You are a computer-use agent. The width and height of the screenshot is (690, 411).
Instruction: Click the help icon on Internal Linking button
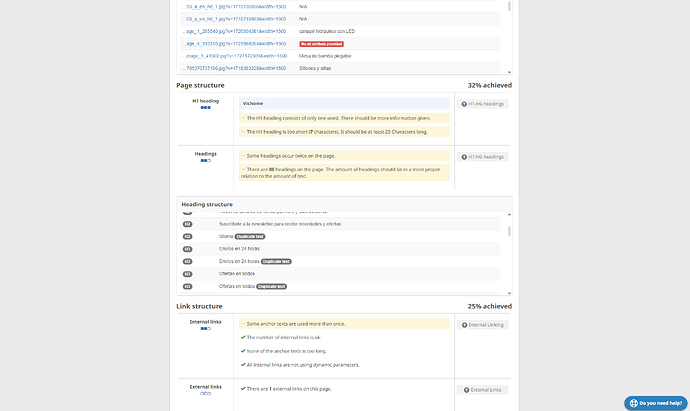(463, 325)
